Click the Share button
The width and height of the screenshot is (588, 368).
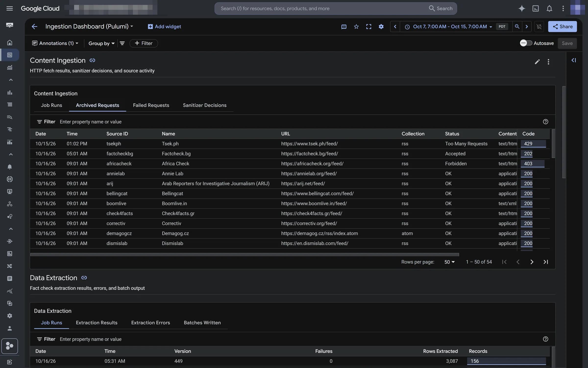[562, 26]
